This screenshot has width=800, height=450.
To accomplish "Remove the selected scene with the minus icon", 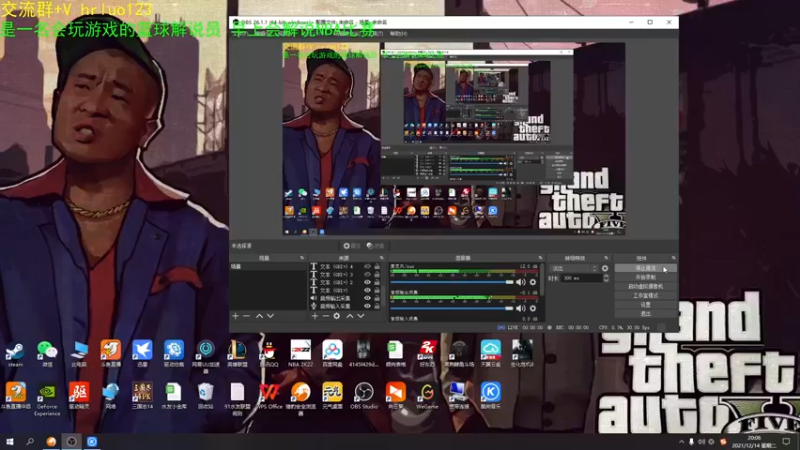I will coord(246,316).
